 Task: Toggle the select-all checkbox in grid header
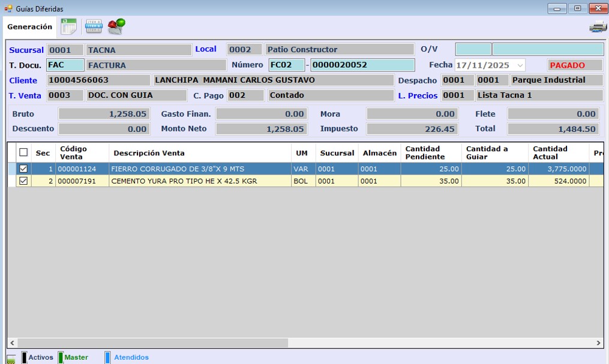(x=23, y=153)
